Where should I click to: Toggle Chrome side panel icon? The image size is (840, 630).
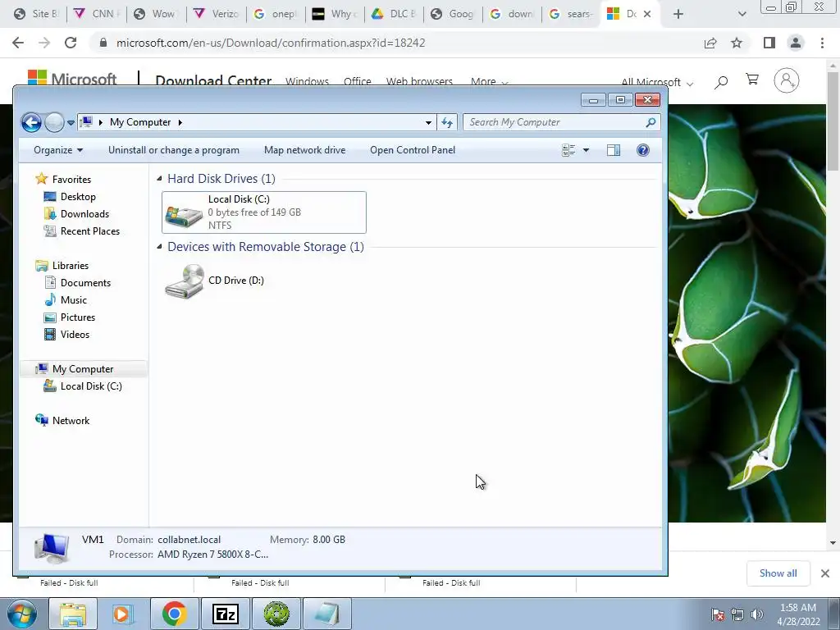pyautogui.click(x=769, y=43)
